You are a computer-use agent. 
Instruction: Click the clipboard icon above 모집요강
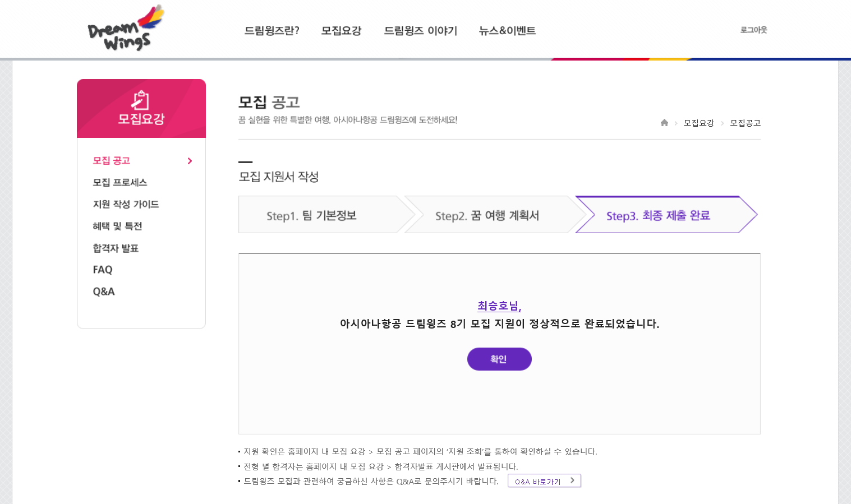coord(140,100)
